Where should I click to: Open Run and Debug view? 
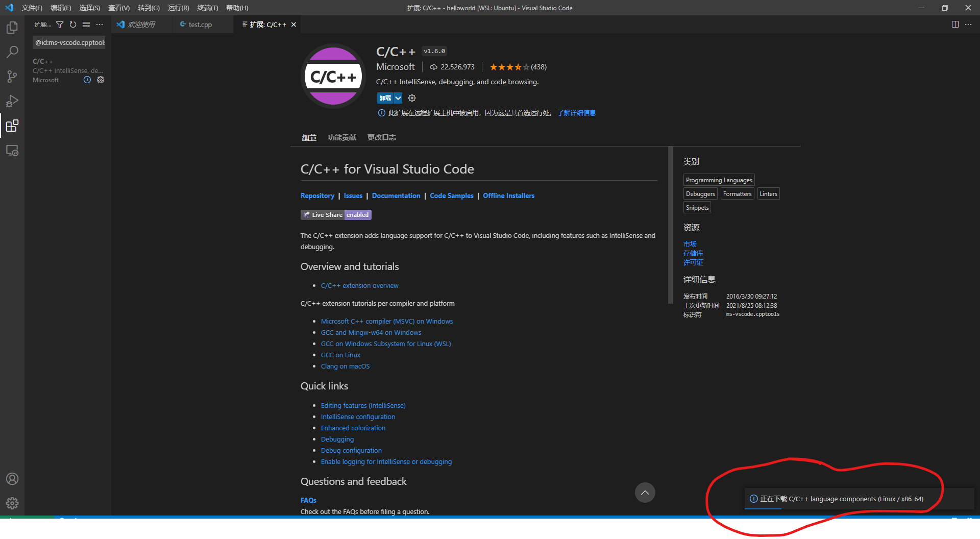coord(12,101)
